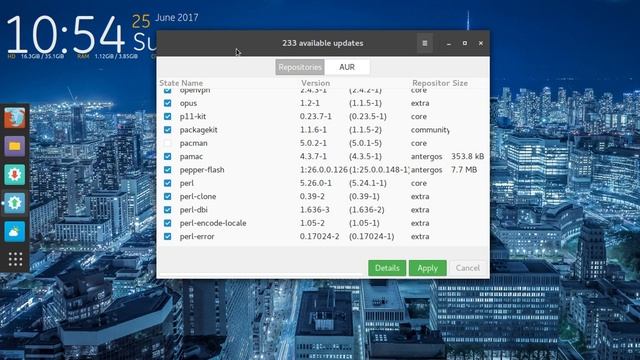Toggle the perl-encode-locale checkbox
Viewport: 640px width, 360px height.
click(x=167, y=223)
